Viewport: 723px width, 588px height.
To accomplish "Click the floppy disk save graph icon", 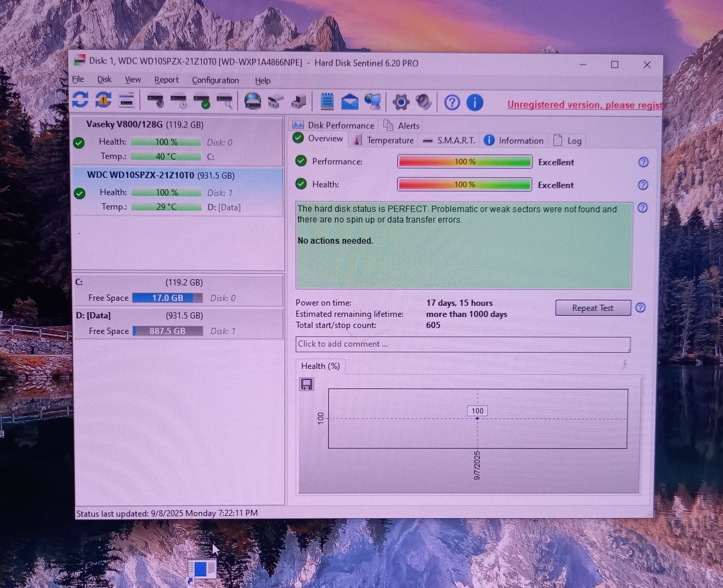I will pos(306,384).
